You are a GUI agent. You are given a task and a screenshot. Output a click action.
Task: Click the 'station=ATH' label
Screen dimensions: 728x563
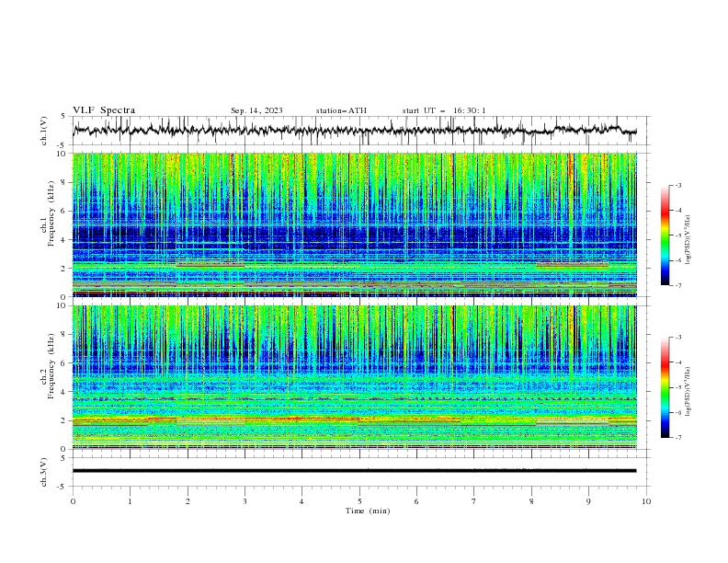click(x=341, y=110)
